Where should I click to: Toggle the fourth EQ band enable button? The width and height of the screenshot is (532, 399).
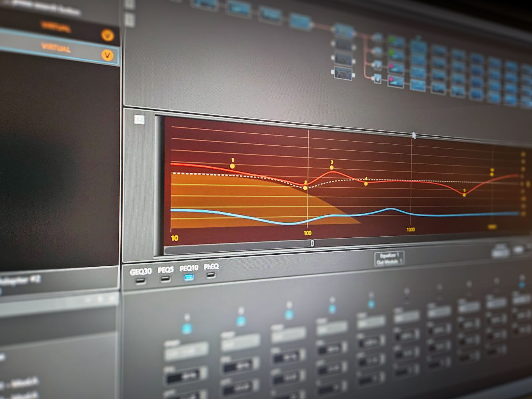point(332,309)
